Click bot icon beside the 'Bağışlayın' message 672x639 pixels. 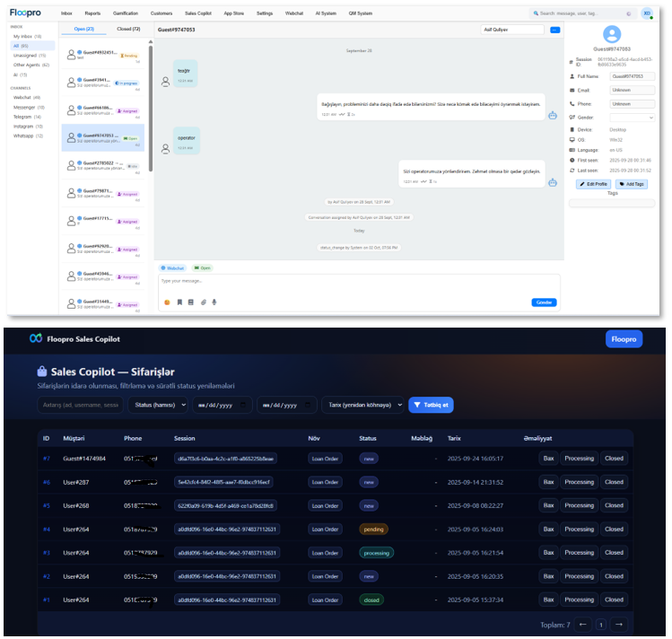553,115
